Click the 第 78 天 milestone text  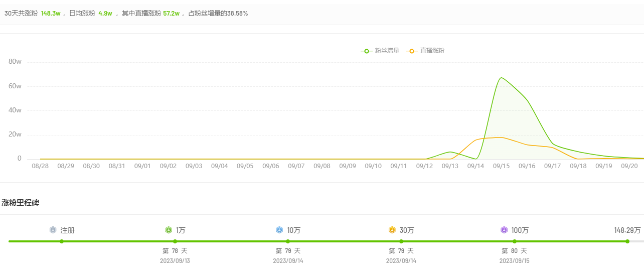175,251
